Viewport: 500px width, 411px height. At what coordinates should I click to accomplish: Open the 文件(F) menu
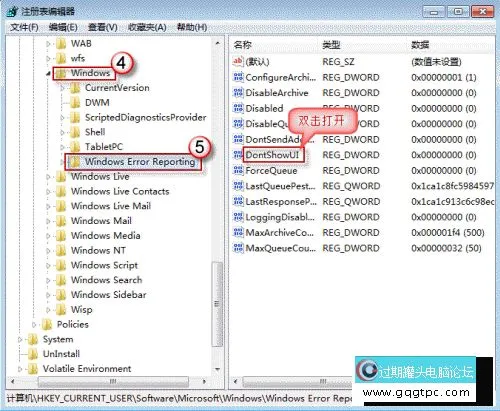[x=24, y=27]
